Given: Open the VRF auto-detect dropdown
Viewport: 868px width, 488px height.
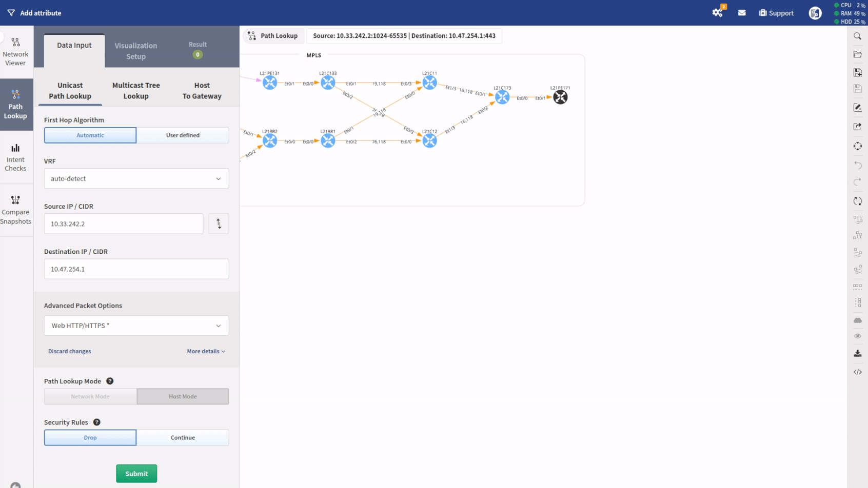Looking at the screenshot, I should coord(136,179).
